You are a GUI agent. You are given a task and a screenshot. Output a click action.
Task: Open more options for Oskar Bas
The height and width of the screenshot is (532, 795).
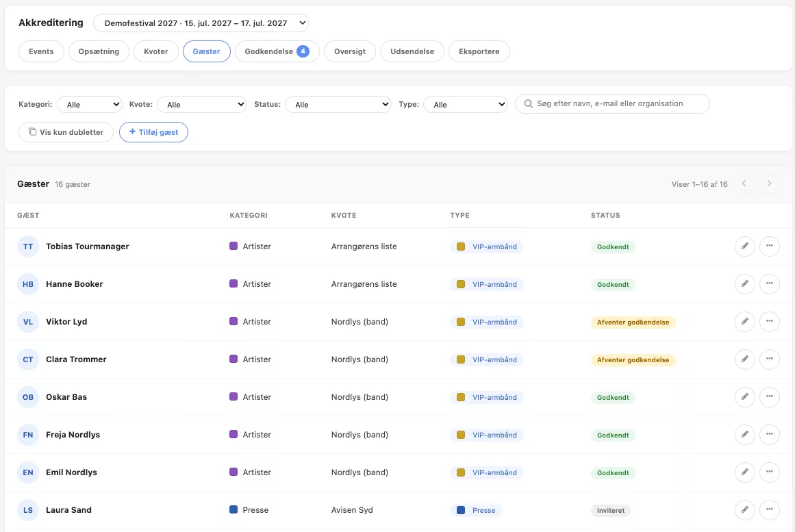[x=770, y=397]
